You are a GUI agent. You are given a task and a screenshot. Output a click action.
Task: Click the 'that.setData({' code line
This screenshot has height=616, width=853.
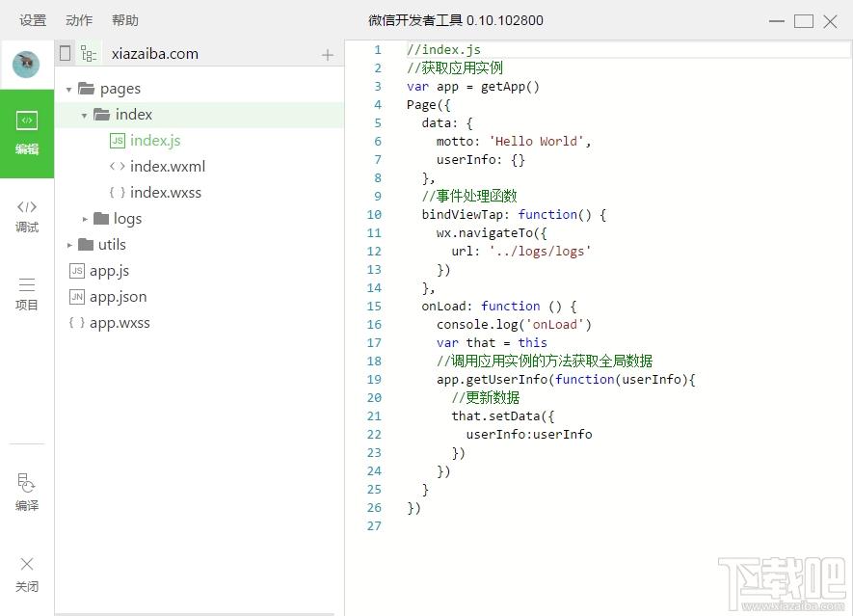(503, 416)
